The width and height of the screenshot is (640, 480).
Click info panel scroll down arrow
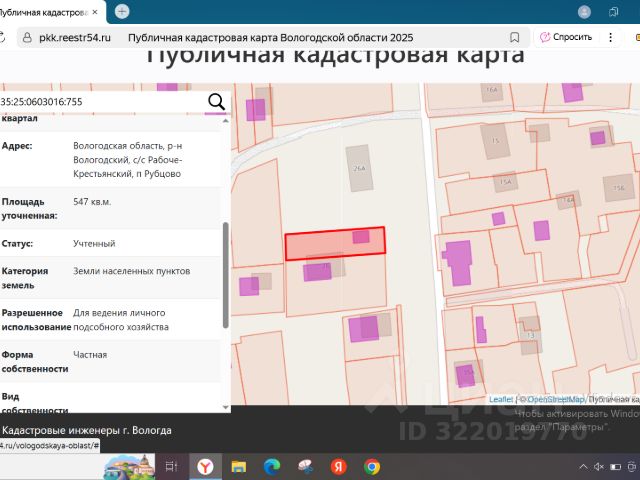pos(225,407)
